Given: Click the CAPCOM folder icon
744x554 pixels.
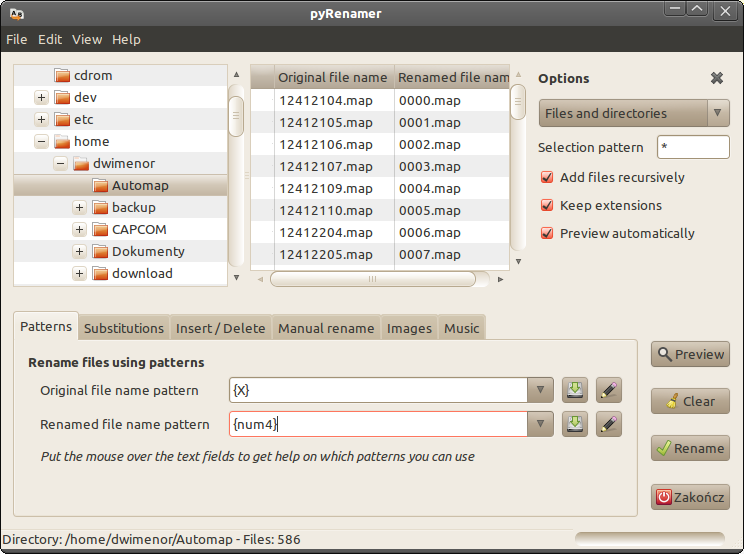Looking at the screenshot, I should [100, 230].
